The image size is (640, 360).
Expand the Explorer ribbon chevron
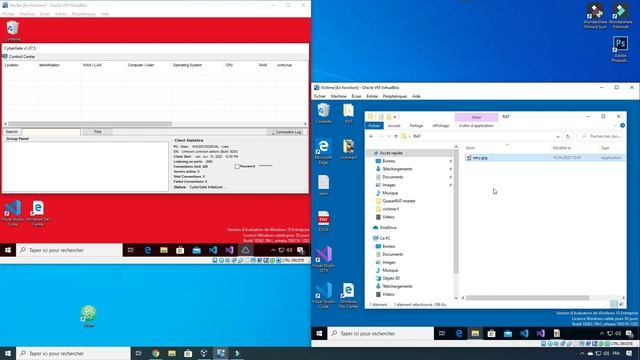tap(615, 126)
